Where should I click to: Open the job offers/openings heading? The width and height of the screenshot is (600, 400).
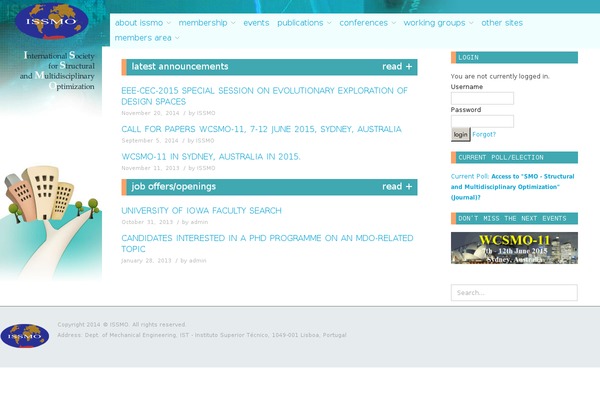point(174,187)
